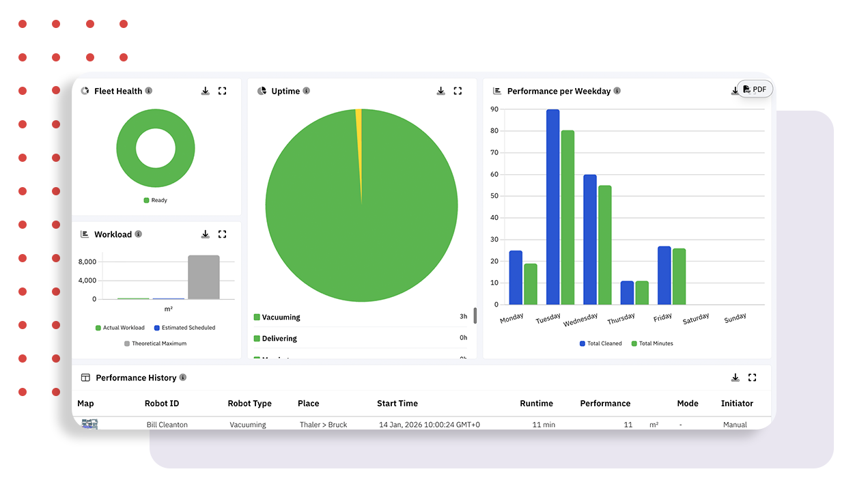Screen dimensions: 868x478
Task: Sort table by Robot ID column
Action: (x=161, y=404)
